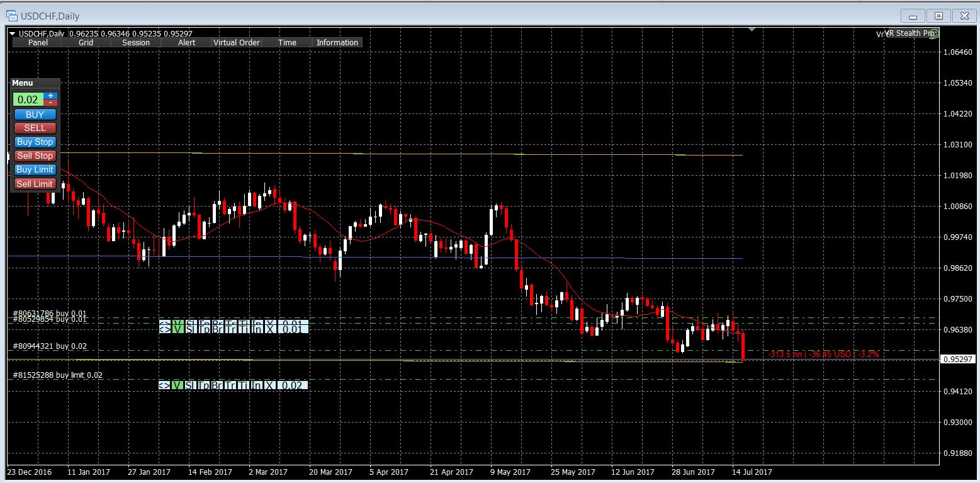The image size is (980, 483).
Task: Click the current price tag 0.95297
Action: point(957,359)
